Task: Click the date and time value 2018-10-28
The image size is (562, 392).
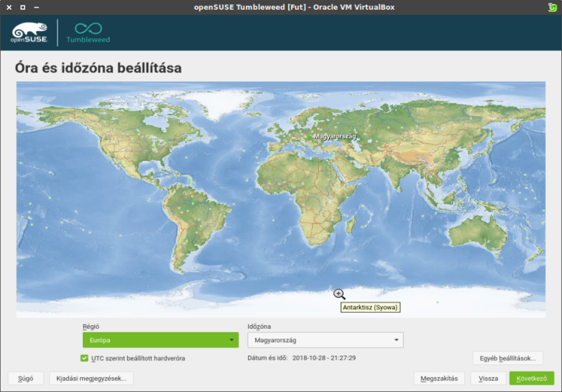Action: (324, 358)
